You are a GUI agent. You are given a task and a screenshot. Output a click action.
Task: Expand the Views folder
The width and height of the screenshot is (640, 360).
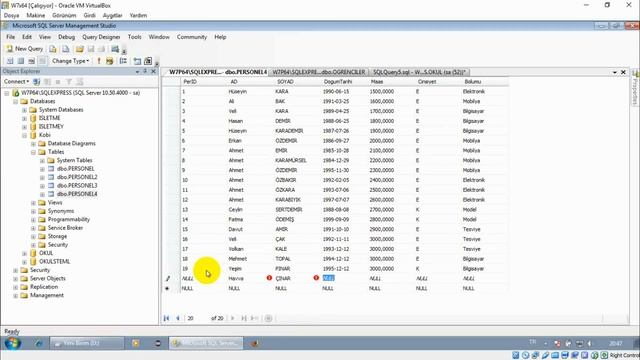click(33, 202)
